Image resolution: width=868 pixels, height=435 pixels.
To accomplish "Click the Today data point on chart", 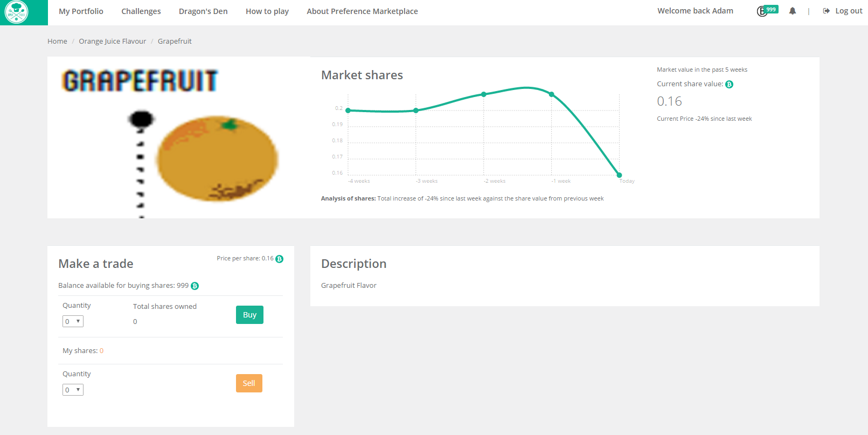I will [619, 175].
